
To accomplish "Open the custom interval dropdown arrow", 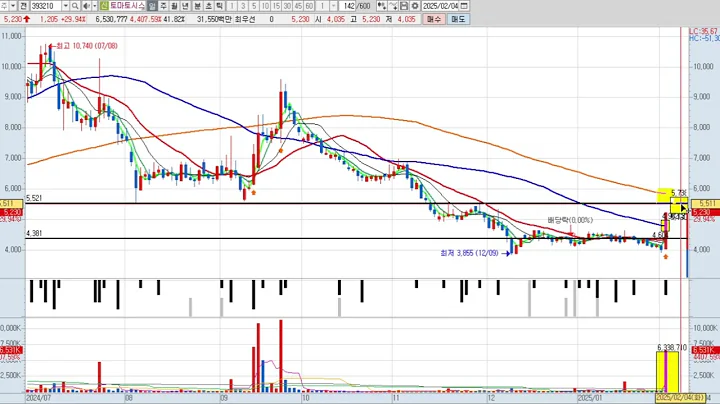I will [334, 6].
